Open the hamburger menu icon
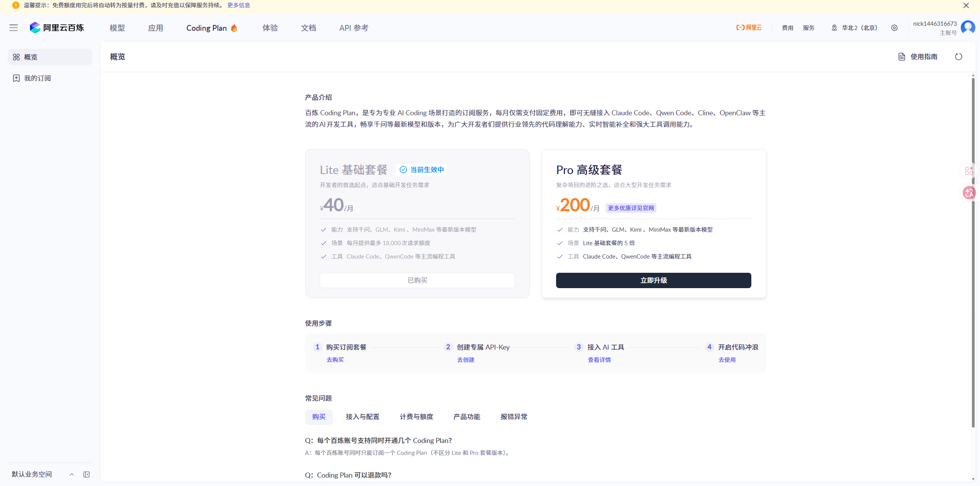The image size is (980, 486). pos(13,28)
